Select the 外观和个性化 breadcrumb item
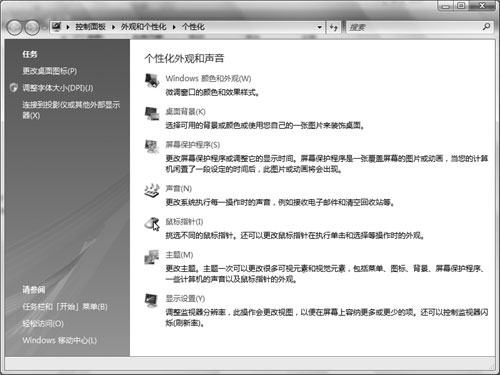 (144, 27)
